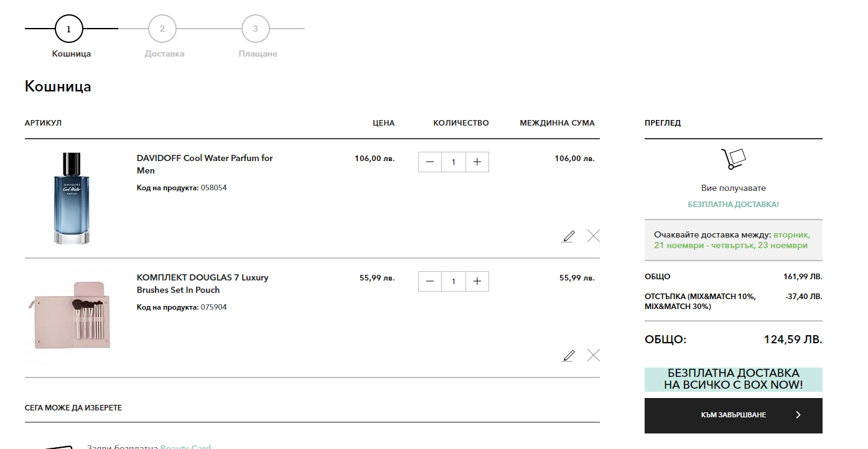
Task: Click the DAVIDOFF perfume bottle thumbnail
Action: coord(72,198)
